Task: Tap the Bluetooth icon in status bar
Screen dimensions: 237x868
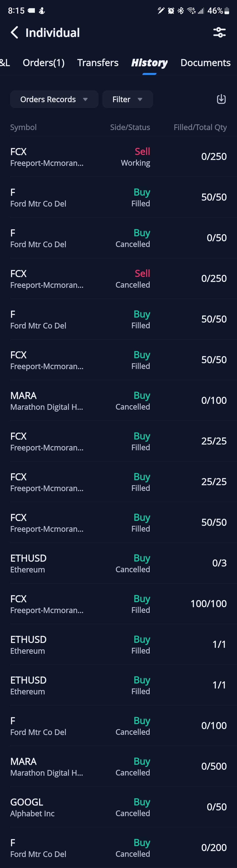Action: pos(181,11)
